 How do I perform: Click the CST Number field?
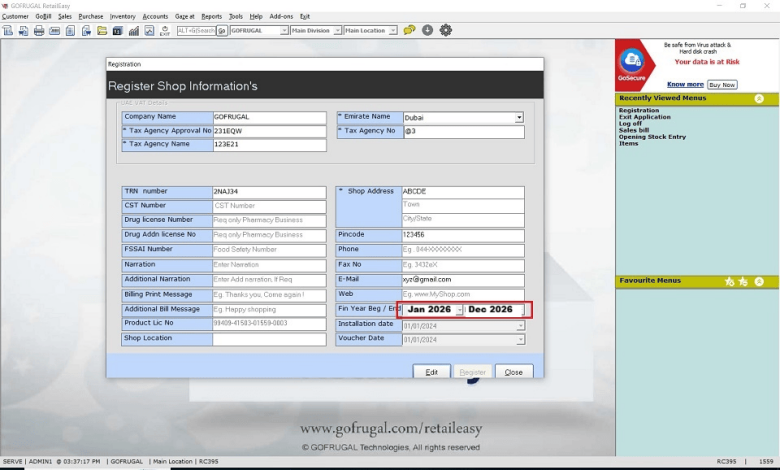[x=269, y=206]
